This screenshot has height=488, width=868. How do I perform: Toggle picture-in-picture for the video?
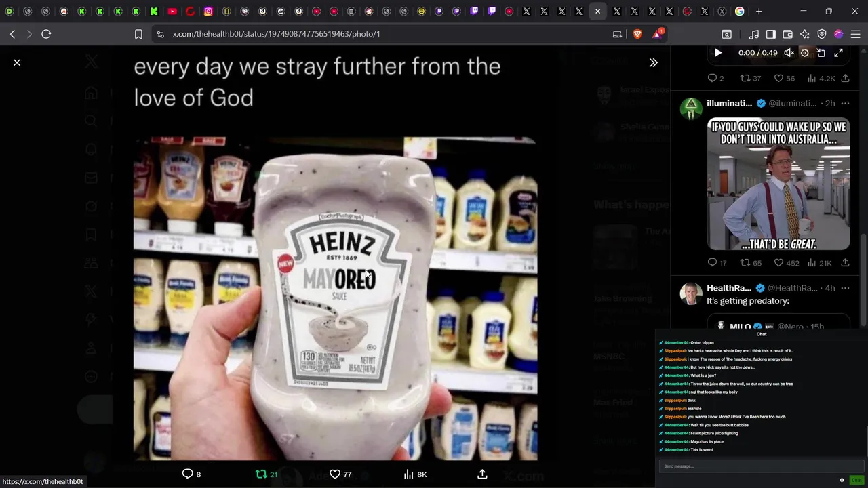[821, 52]
